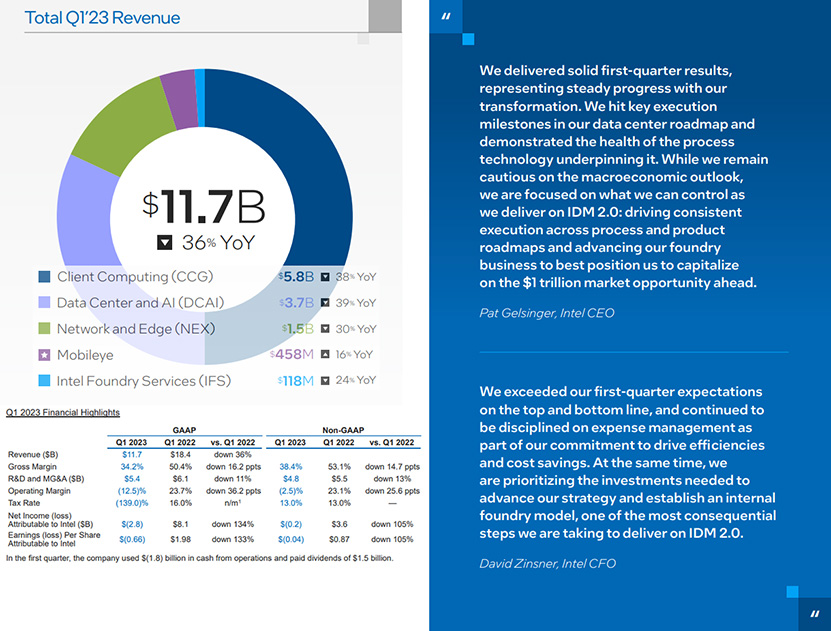Click the $(0.04) Non-GAAP loss per share cell
This screenshot has width=831, height=631.
291,540
